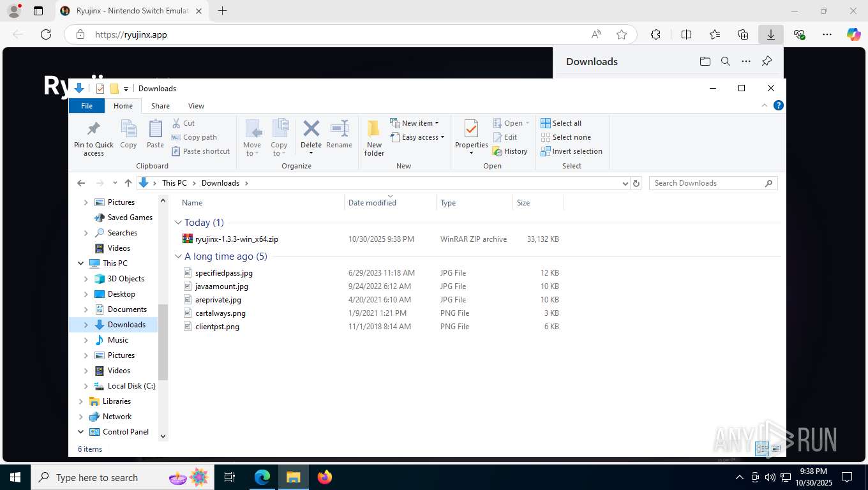Click Search Downloads input box
This screenshot has width=868, height=490.
713,183
